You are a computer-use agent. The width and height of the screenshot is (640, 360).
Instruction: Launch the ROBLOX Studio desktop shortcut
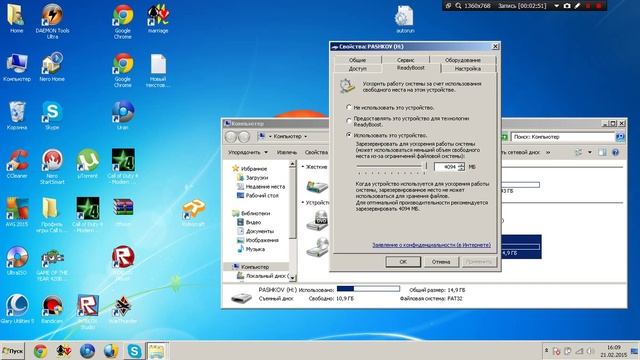[x=87, y=311]
